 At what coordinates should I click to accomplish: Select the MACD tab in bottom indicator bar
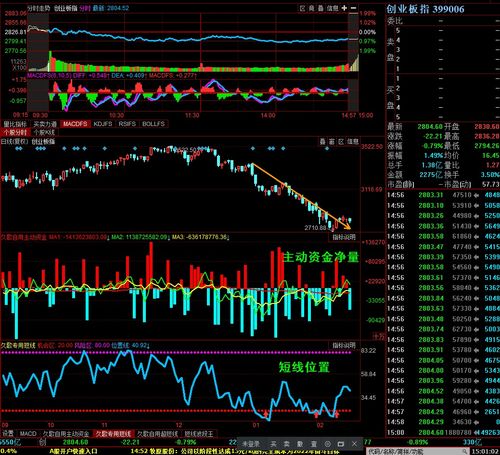28,434
